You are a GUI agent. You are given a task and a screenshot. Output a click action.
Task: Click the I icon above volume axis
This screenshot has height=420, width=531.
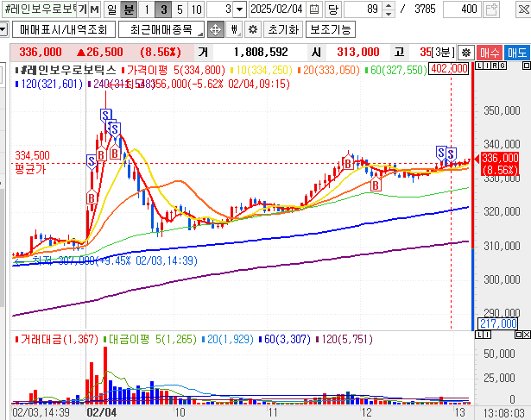point(487,335)
